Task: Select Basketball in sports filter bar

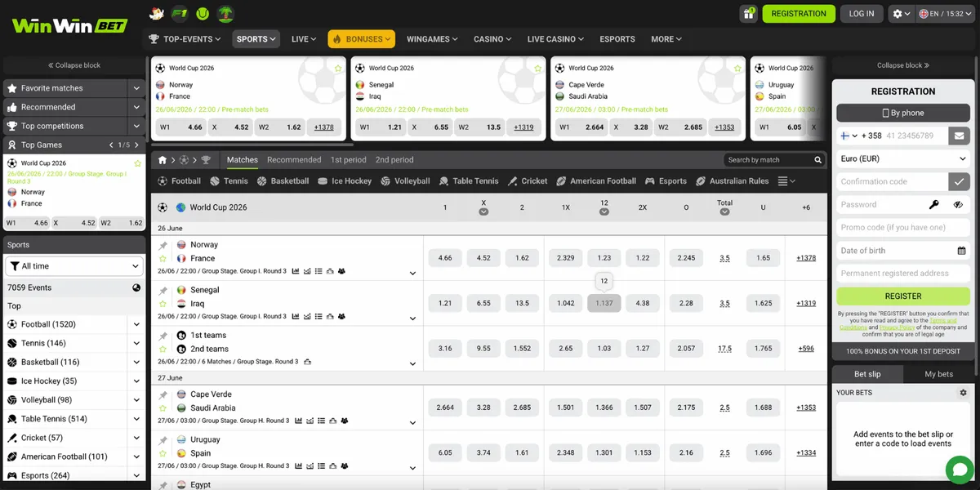Action: click(283, 181)
